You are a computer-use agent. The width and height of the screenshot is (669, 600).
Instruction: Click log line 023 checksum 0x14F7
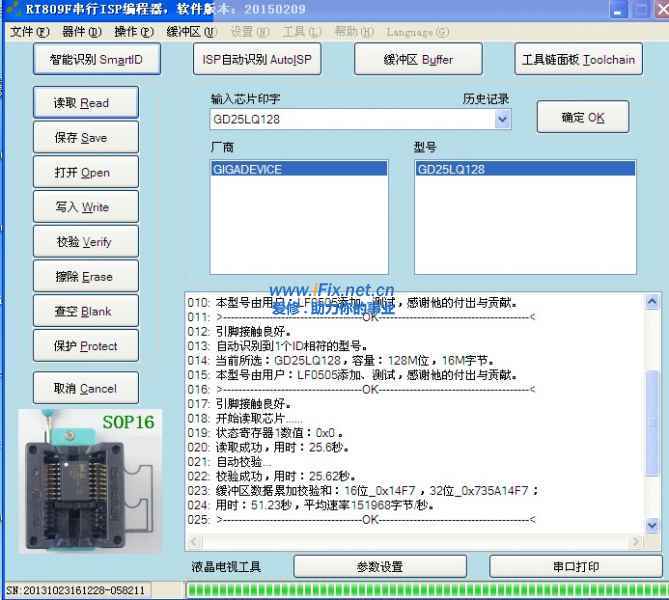tap(363, 490)
